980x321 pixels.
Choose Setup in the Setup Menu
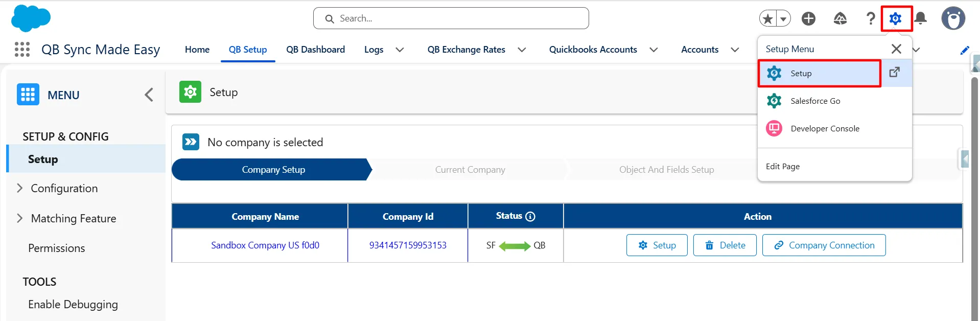[x=820, y=73]
